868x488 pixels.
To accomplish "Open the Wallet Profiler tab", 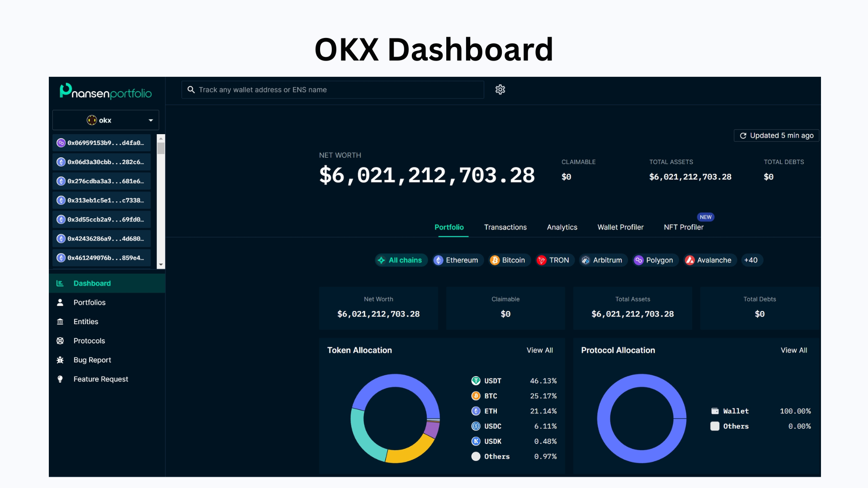I will (x=620, y=227).
